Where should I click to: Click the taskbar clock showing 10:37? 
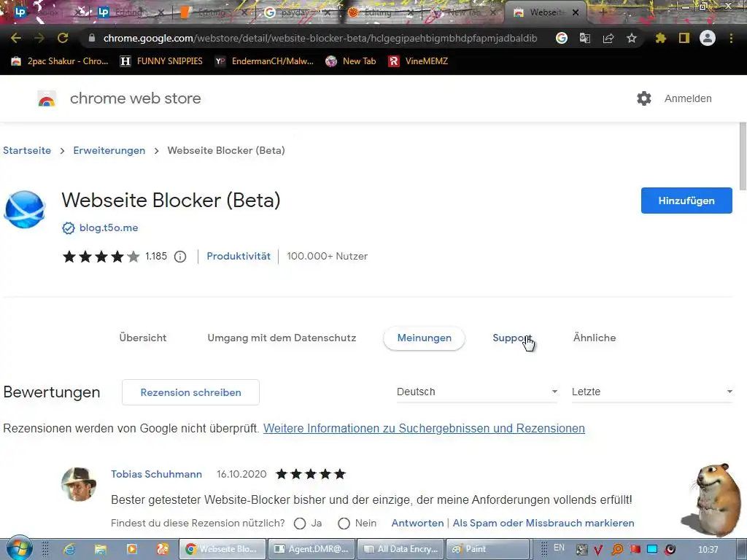tap(708, 550)
